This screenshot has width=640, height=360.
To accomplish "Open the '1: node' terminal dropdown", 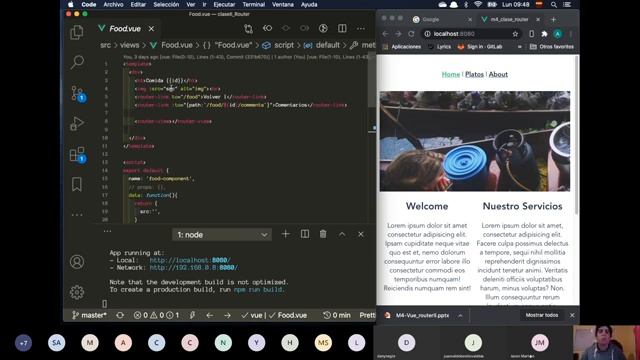I will (x=222, y=235).
